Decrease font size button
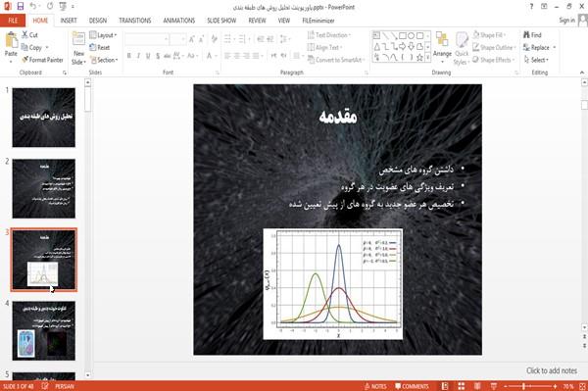588x391 pixels. pos(201,38)
